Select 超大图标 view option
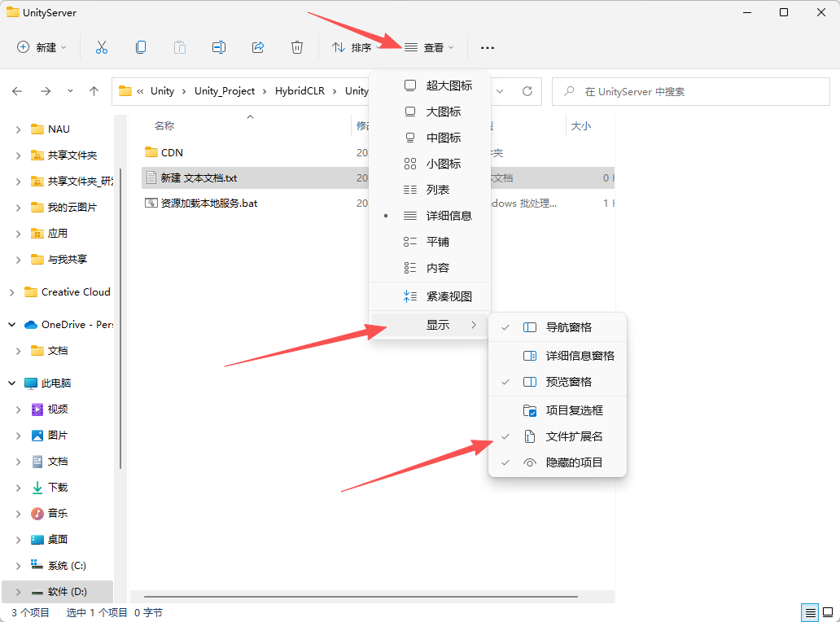840x622 pixels. [x=430, y=85]
